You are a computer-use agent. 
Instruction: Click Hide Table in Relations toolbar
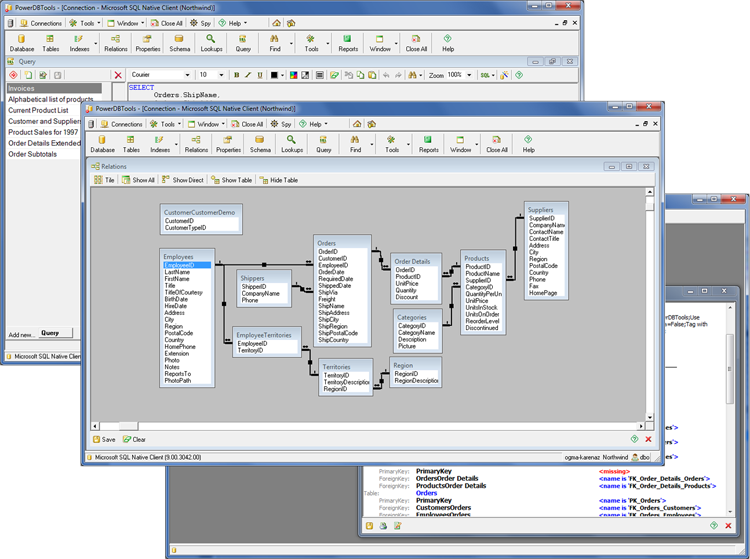(278, 180)
